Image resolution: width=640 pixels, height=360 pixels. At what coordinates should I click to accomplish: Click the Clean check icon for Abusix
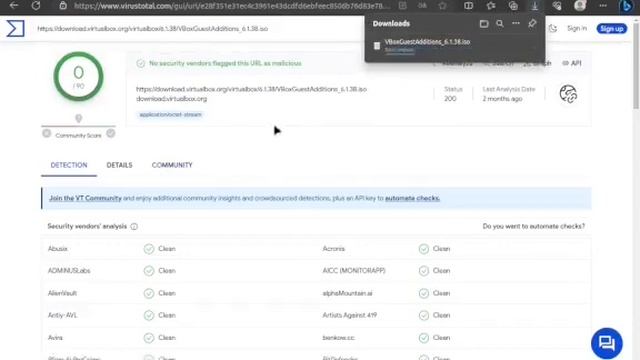149,249
